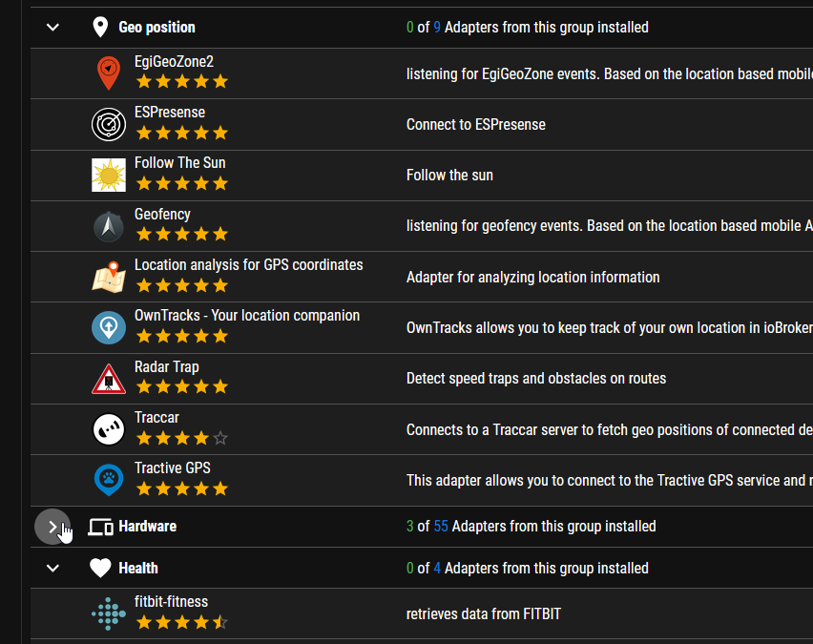Select the Radar Trap adapter name

tap(166, 366)
